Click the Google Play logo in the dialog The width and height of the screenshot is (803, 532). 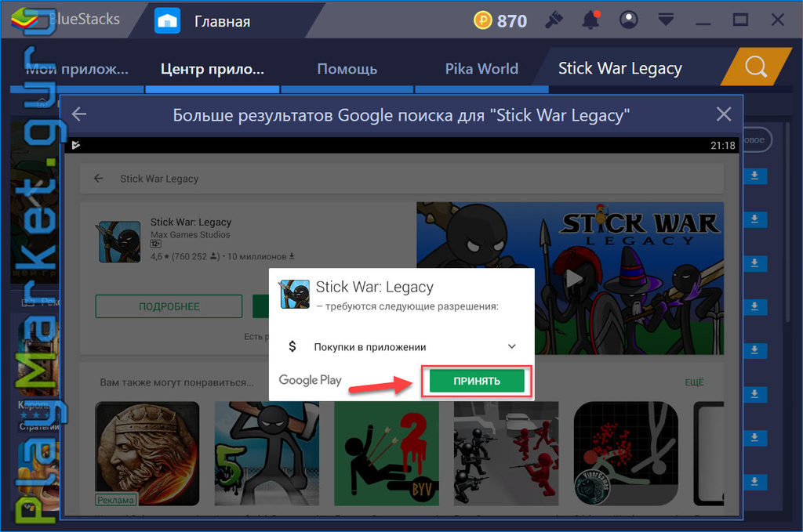coord(310,380)
